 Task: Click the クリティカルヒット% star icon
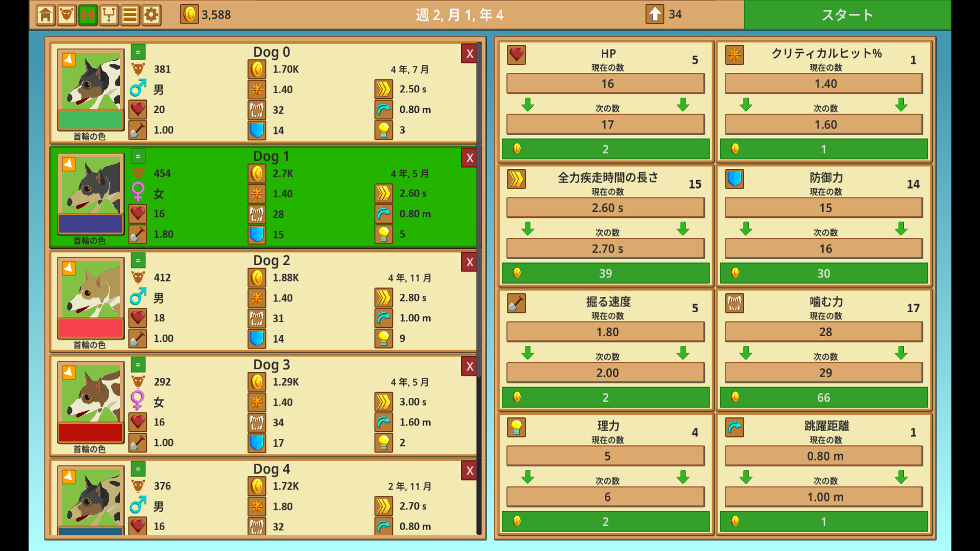(x=734, y=55)
